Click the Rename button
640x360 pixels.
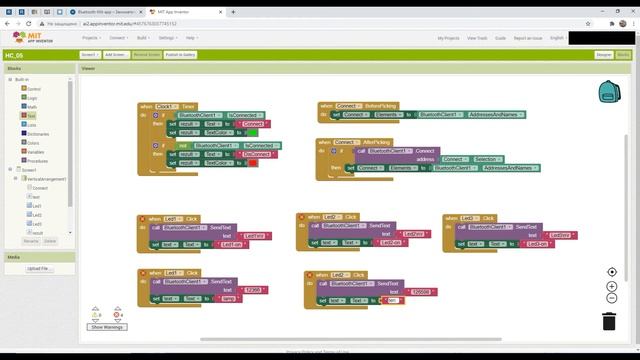tap(31, 241)
